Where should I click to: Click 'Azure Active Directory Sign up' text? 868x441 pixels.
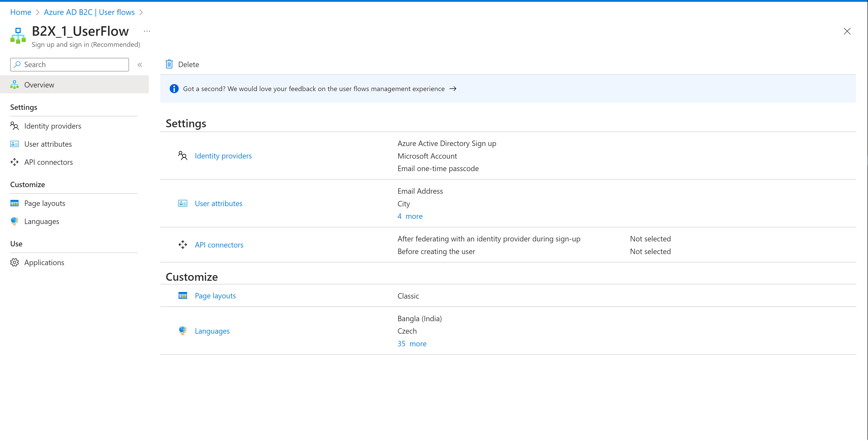pos(447,143)
